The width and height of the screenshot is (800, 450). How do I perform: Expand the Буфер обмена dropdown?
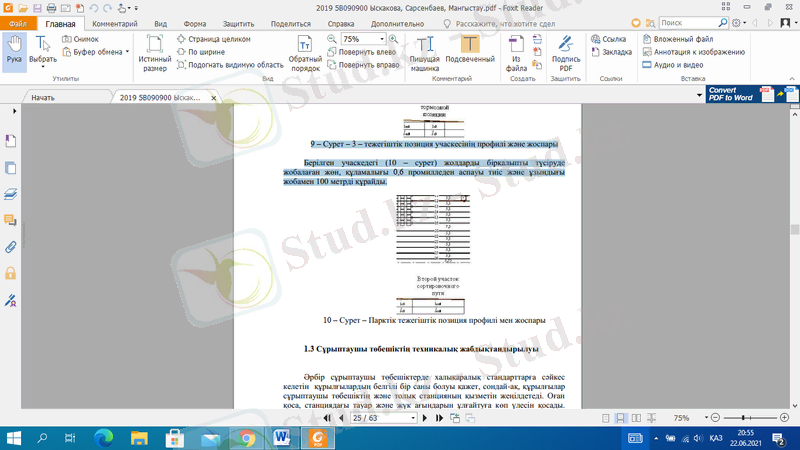(x=127, y=51)
